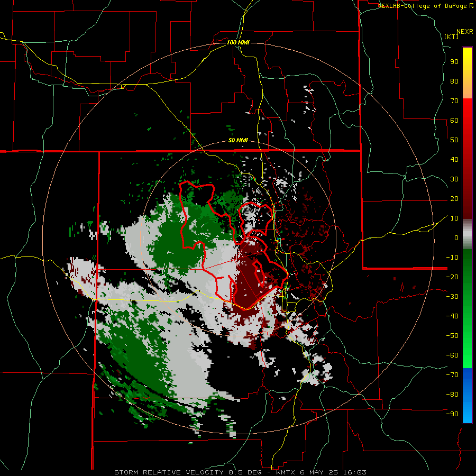
Task: Click the -80 value on the velocity scale
Action: [452, 395]
